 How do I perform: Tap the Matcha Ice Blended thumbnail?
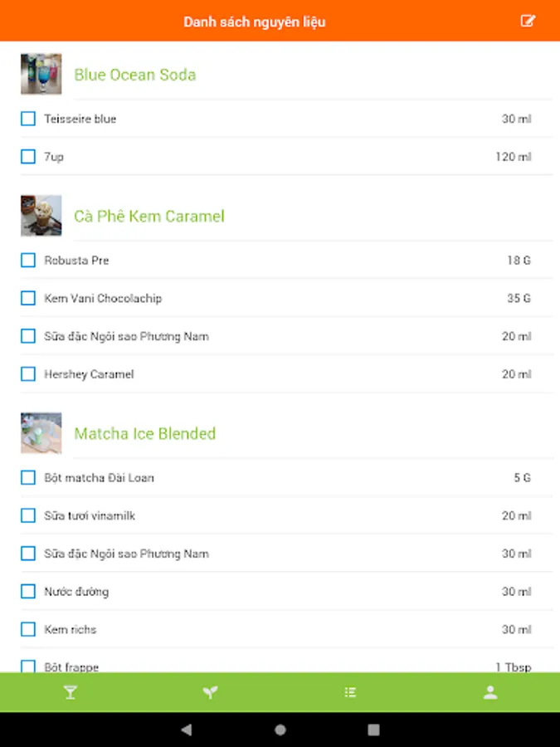pyautogui.click(x=41, y=433)
